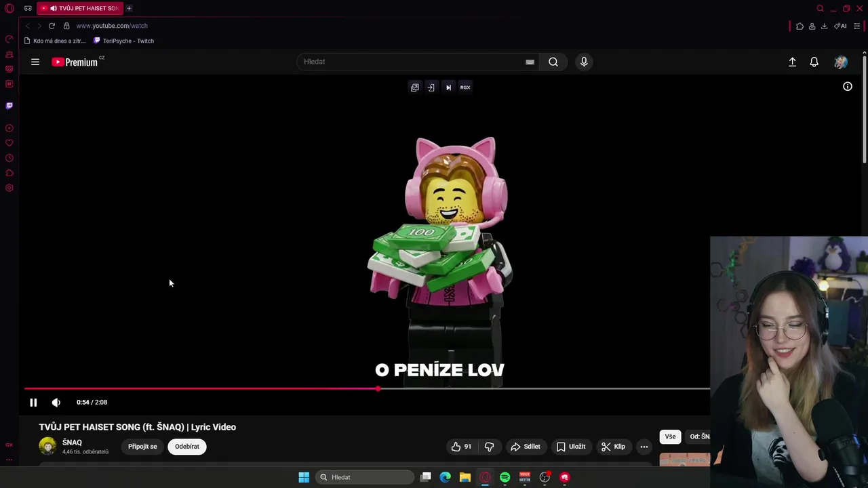Image resolution: width=868 pixels, height=488 pixels.
Task: Create a clip with Klip button
Action: click(x=613, y=447)
